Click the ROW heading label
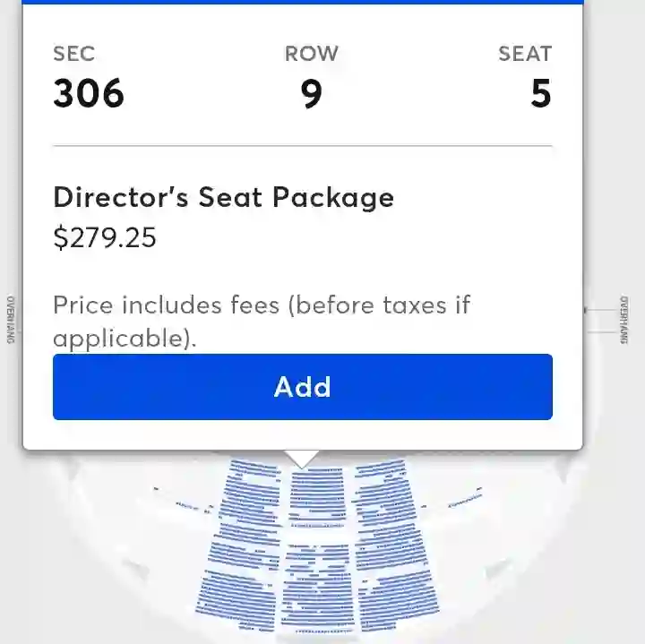Screen dimensions: 645x644 [x=312, y=54]
